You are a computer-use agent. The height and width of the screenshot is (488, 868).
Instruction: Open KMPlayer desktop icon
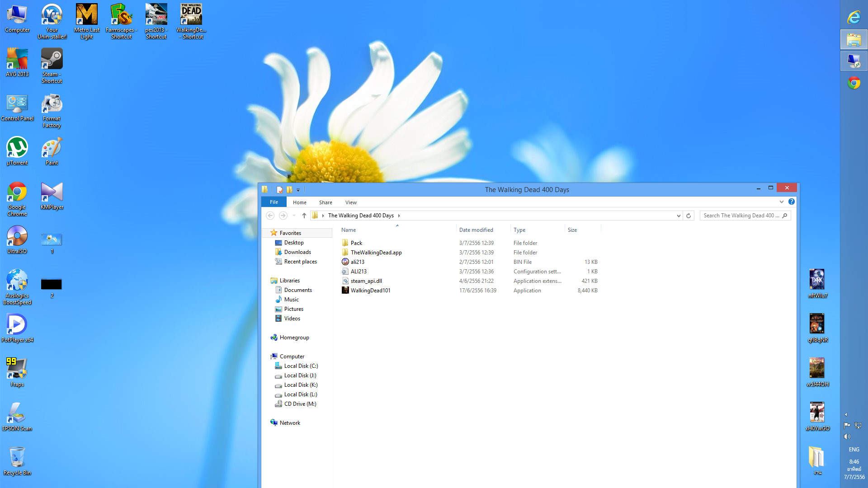52,196
